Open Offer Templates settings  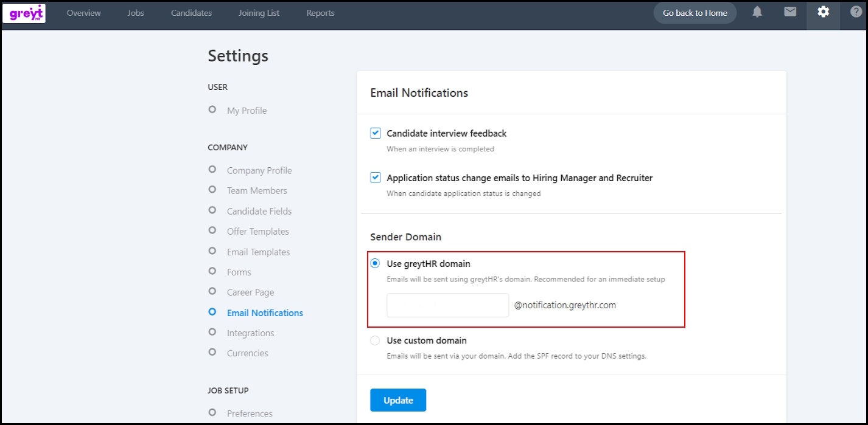258,231
